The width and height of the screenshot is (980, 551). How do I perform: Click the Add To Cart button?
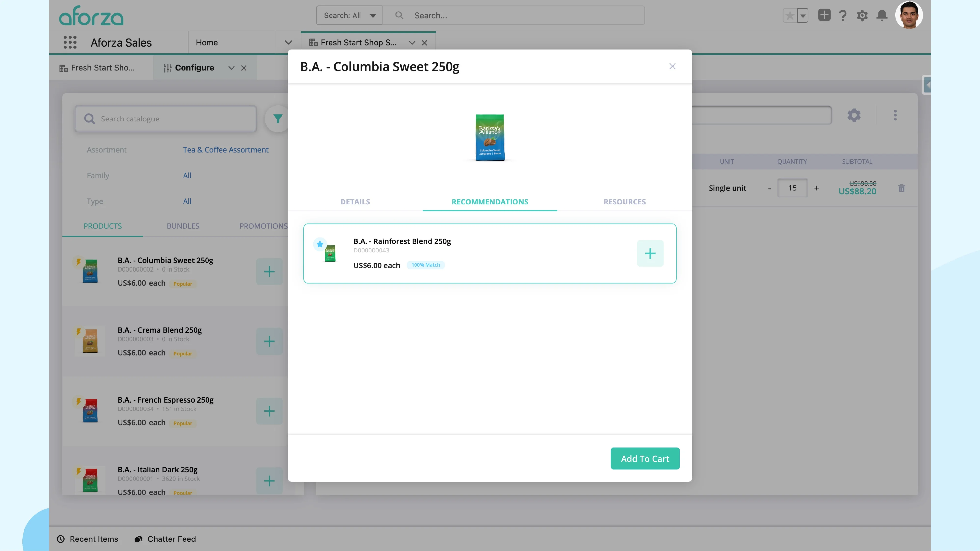point(645,459)
